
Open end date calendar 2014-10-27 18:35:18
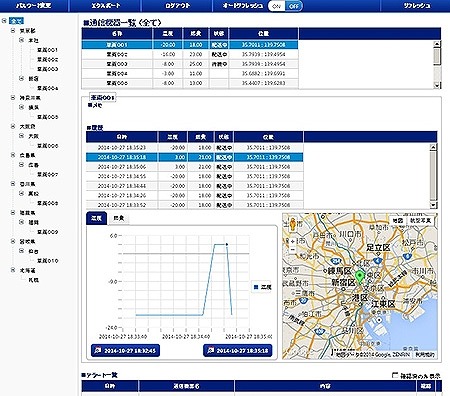click(238, 350)
